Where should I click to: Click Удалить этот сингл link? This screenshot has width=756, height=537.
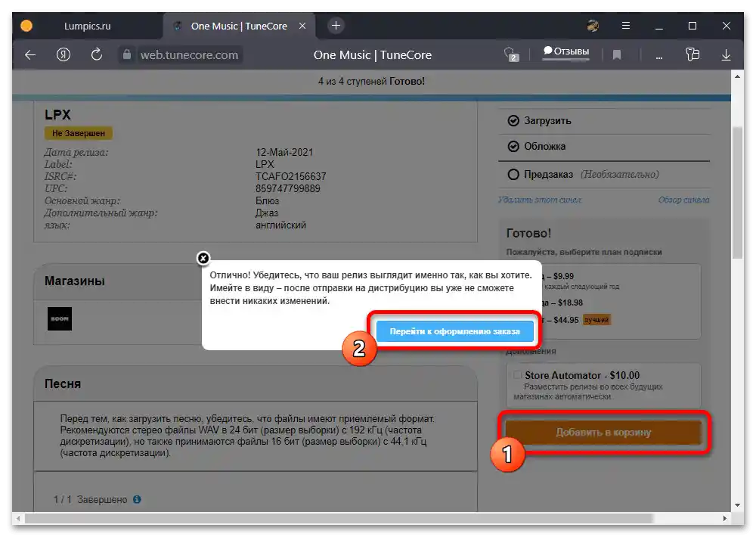(540, 200)
